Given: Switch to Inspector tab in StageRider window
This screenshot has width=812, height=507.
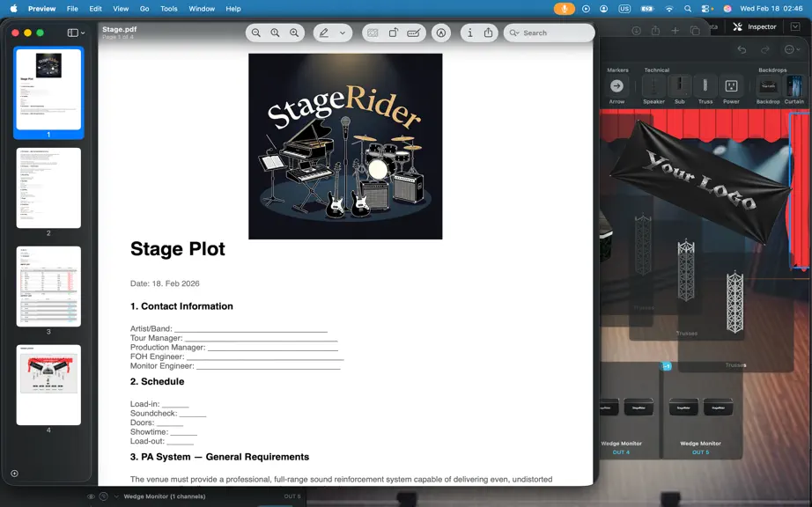Looking at the screenshot, I should pyautogui.click(x=755, y=26).
